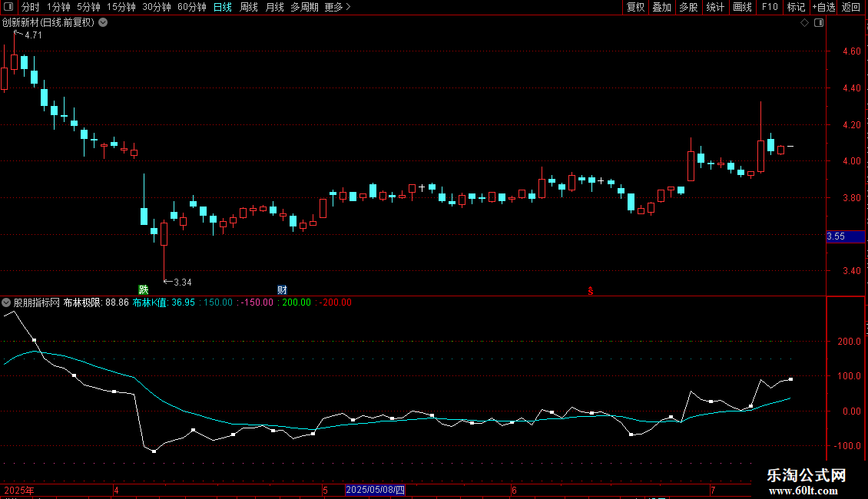Screen dimensions: 868x499
Task: Click the cyan 150.00 level label
Action: [x=218, y=302]
